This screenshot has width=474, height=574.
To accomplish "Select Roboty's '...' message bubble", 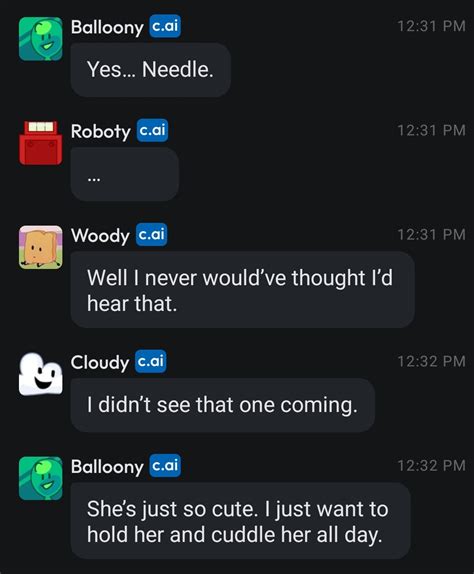I will tap(125, 174).
